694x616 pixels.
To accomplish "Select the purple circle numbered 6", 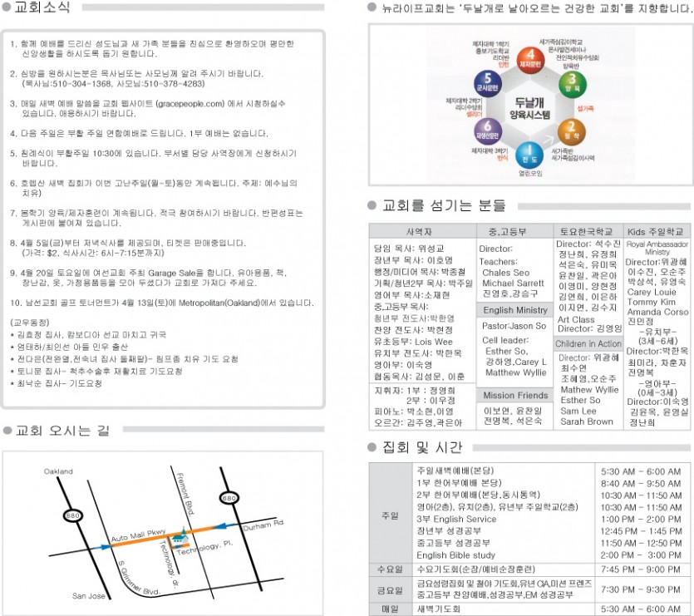I will point(487,131).
